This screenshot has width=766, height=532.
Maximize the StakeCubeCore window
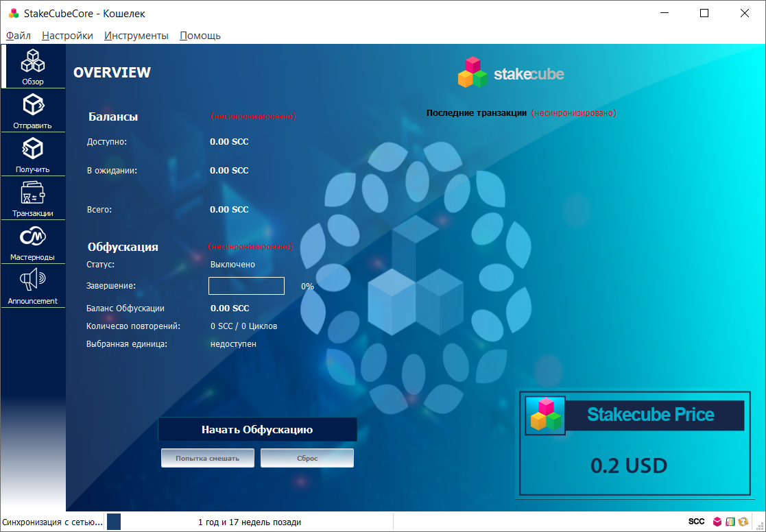tap(704, 14)
